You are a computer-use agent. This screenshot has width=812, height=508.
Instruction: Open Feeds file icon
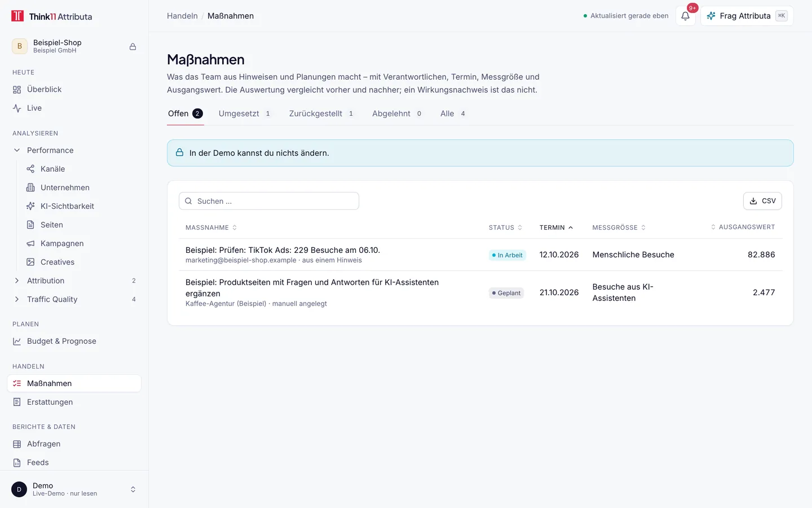17,462
